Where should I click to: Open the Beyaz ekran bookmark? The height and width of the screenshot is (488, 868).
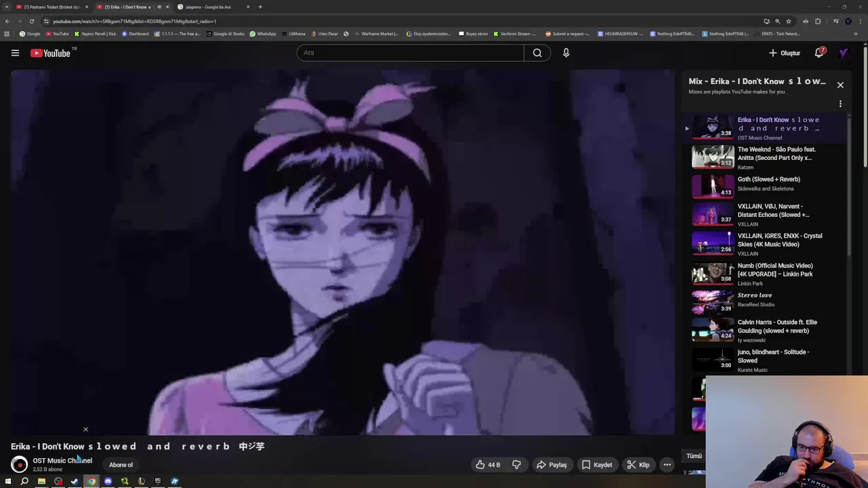(x=473, y=34)
